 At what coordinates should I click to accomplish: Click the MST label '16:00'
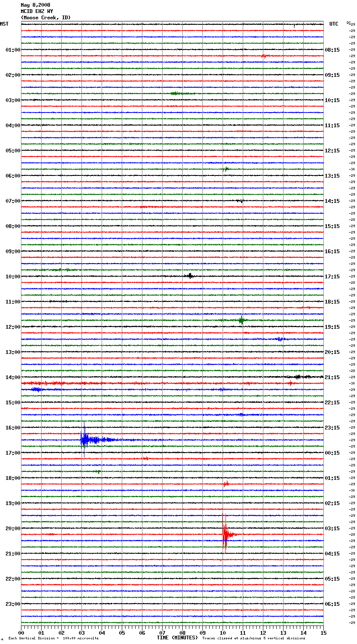coord(13,428)
